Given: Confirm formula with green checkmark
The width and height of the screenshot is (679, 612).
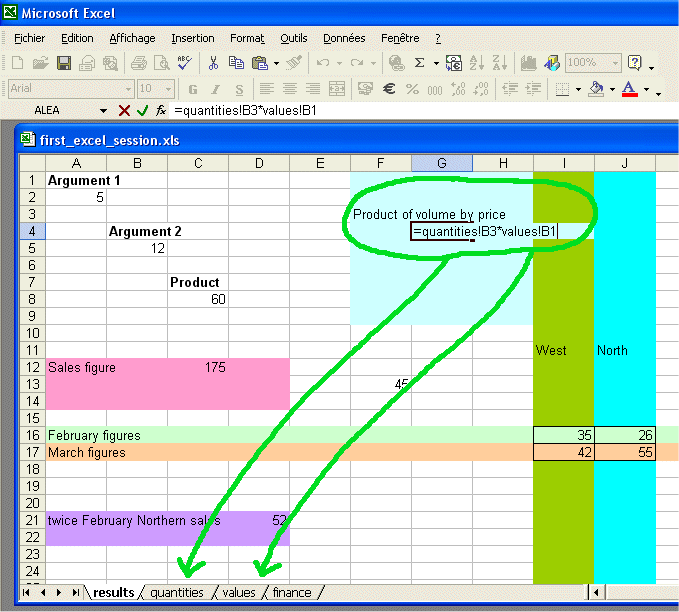Looking at the screenshot, I should (142, 110).
